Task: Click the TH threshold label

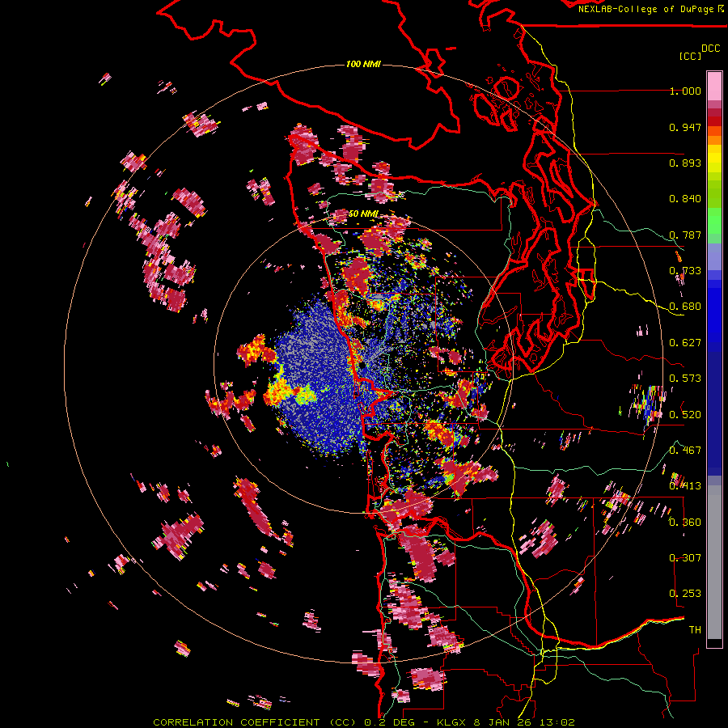Action: [x=695, y=630]
